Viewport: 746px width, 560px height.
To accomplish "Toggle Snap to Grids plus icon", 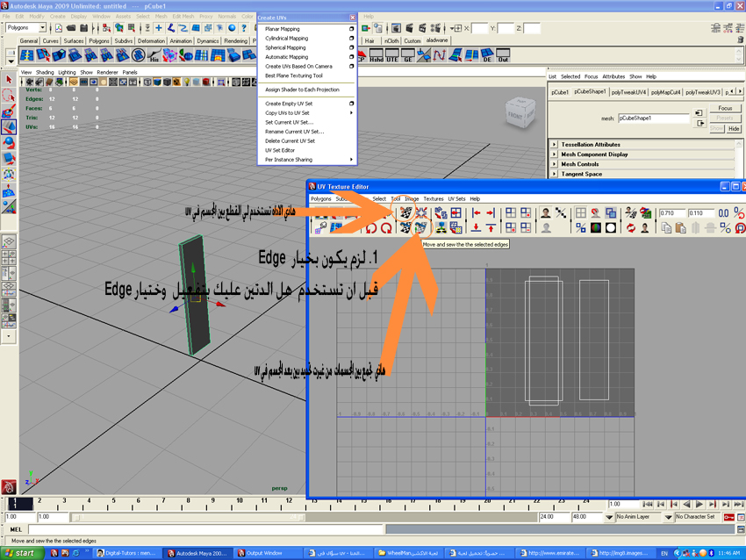I will click(x=159, y=28).
